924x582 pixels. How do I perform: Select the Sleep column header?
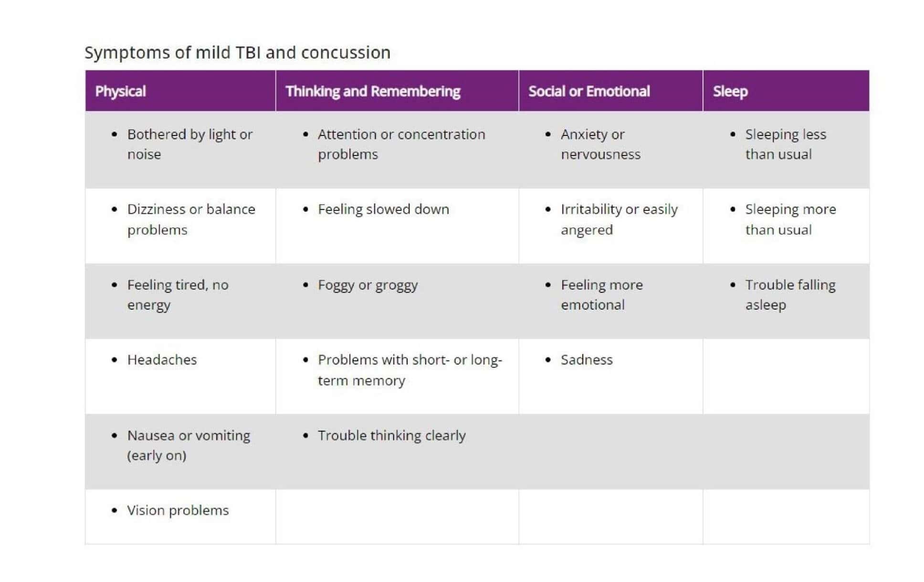(786, 91)
